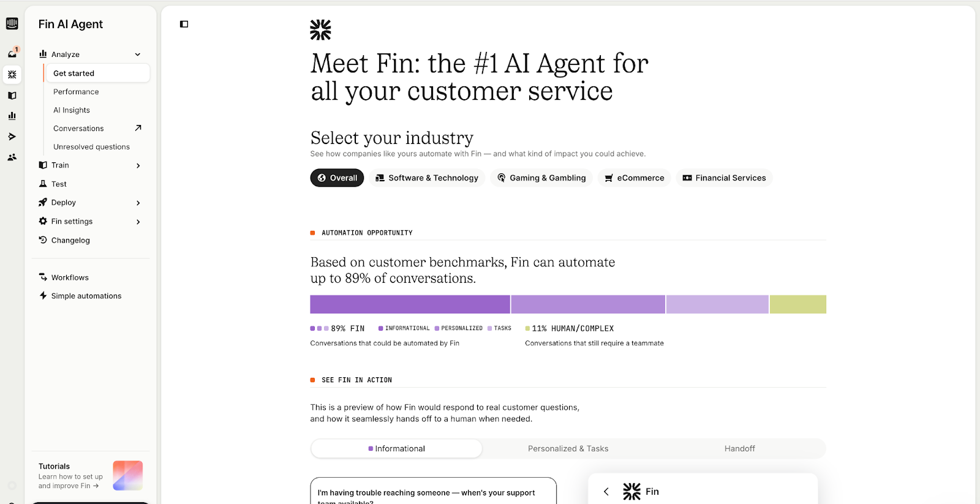This screenshot has width=980, height=504.
Task: Select the Software & Technology industry
Action: point(427,178)
